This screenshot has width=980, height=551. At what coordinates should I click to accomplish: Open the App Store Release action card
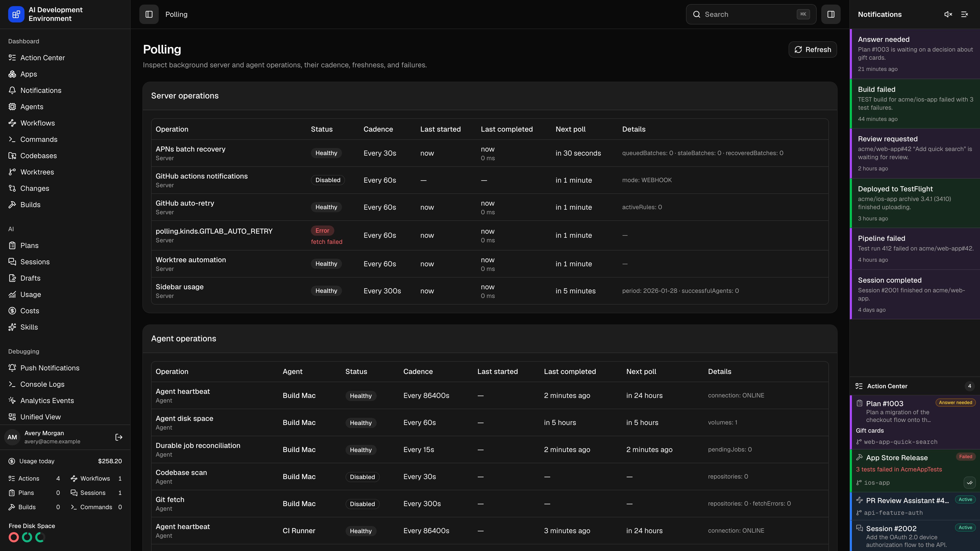click(x=915, y=470)
